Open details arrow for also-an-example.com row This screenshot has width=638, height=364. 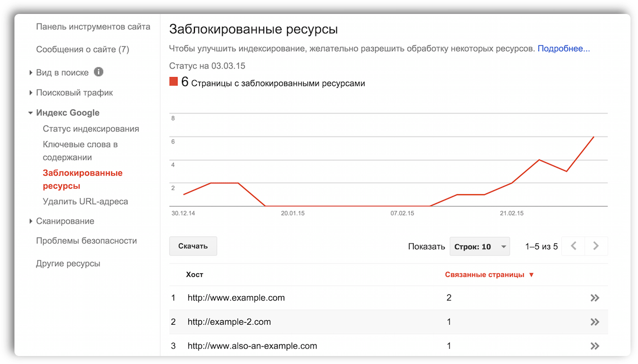[x=595, y=346]
